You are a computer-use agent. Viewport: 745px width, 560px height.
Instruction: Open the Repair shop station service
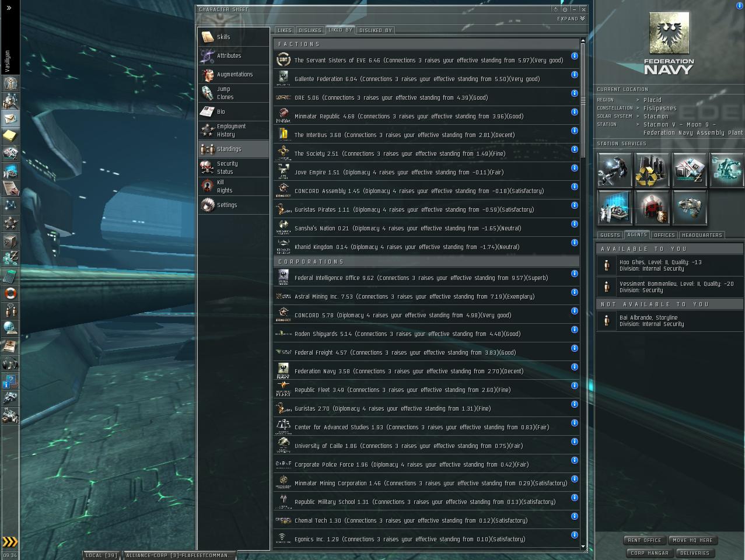coord(614,170)
